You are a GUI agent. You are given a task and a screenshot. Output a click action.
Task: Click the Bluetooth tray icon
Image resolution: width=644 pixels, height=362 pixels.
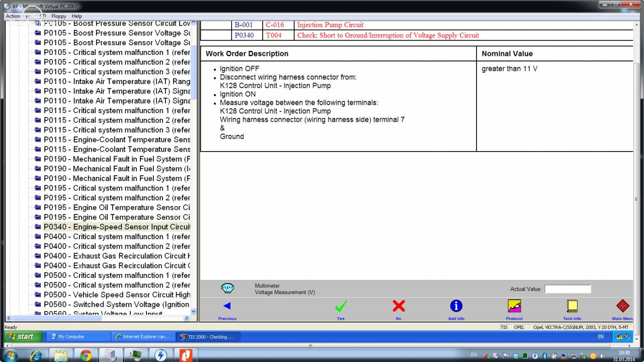543,355
